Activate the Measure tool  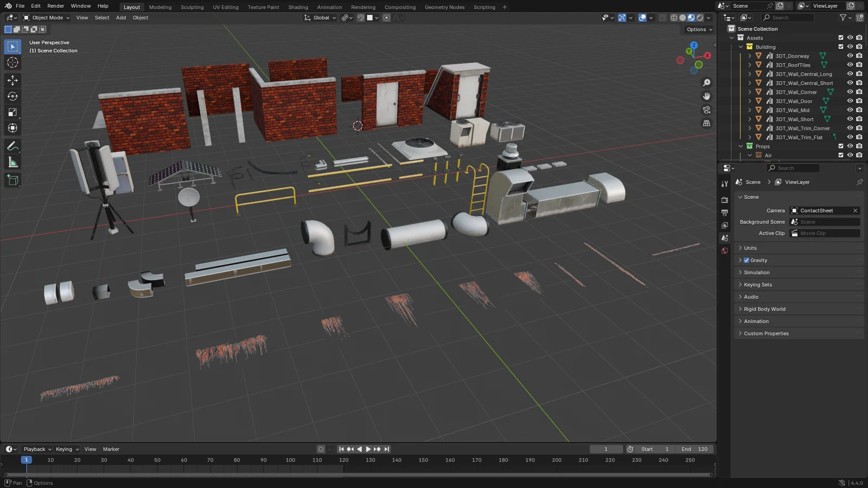click(12, 162)
